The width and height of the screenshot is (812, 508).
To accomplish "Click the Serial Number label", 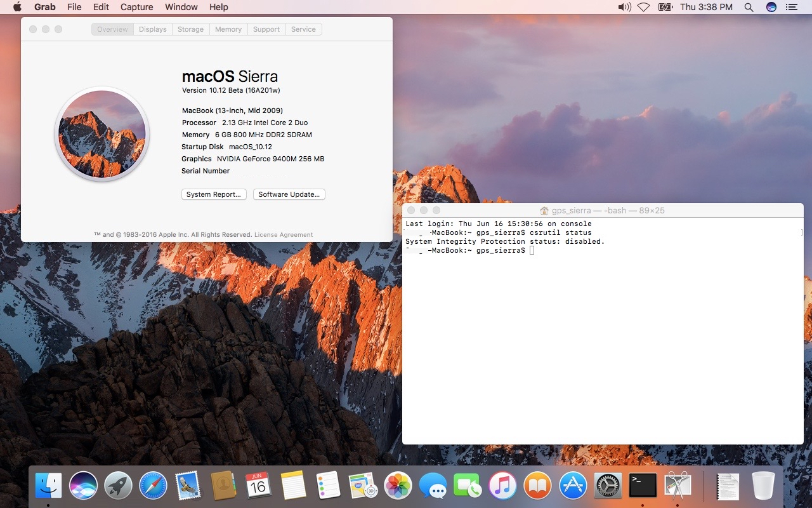I will pyautogui.click(x=206, y=171).
